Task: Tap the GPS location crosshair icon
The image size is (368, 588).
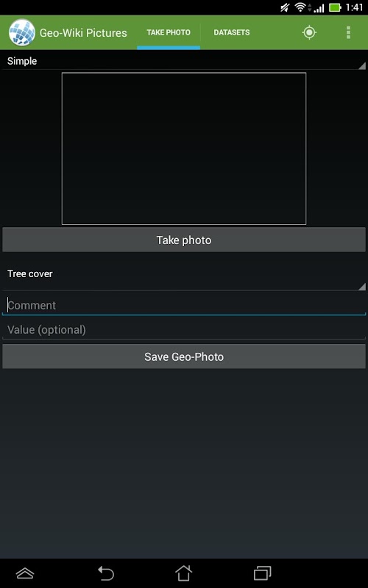Action: pyautogui.click(x=309, y=32)
